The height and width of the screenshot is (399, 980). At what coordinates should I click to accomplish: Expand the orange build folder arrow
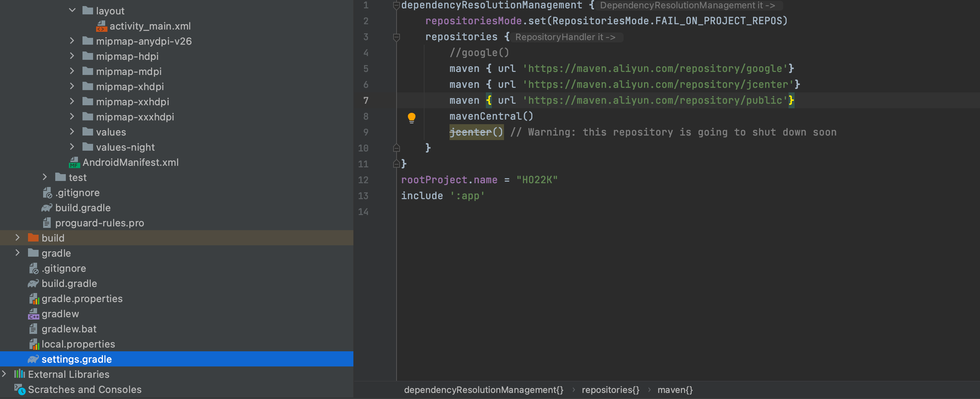(x=17, y=238)
